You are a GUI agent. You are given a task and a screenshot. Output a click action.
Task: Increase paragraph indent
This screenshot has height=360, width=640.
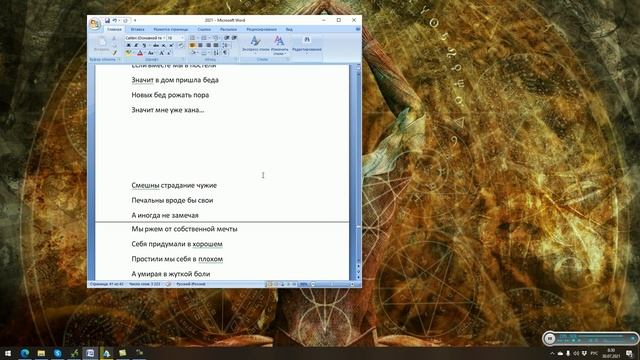[234, 38]
